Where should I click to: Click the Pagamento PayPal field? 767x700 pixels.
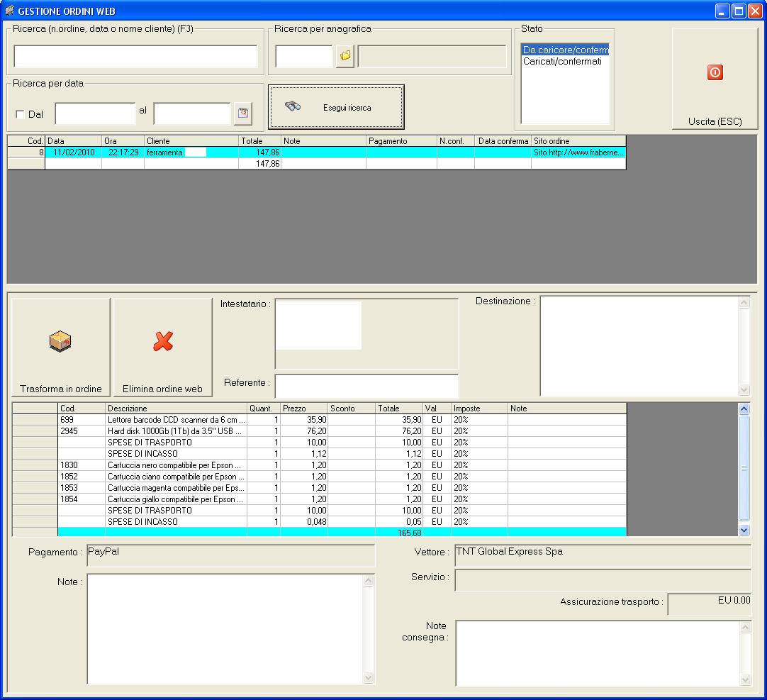click(231, 555)
